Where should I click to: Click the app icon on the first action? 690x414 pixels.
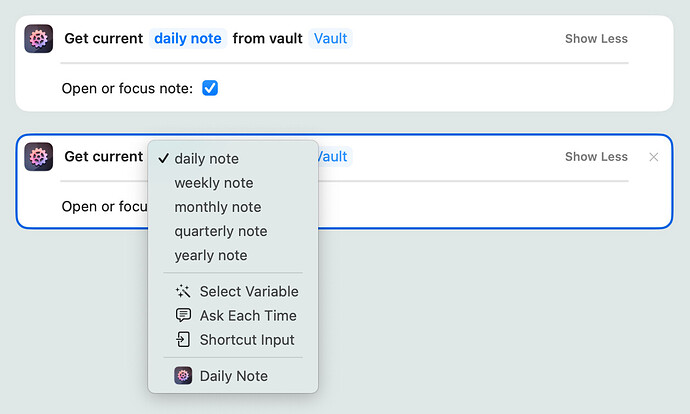pos(39,39)
